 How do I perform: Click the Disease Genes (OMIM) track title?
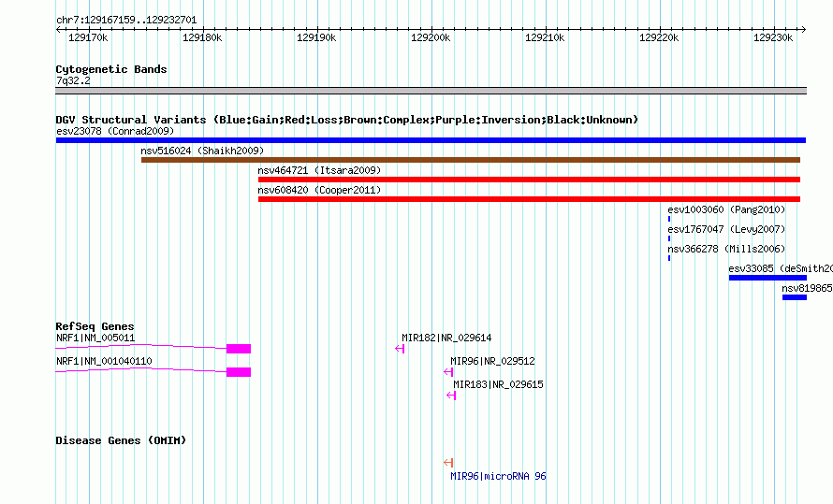[121, 440]
